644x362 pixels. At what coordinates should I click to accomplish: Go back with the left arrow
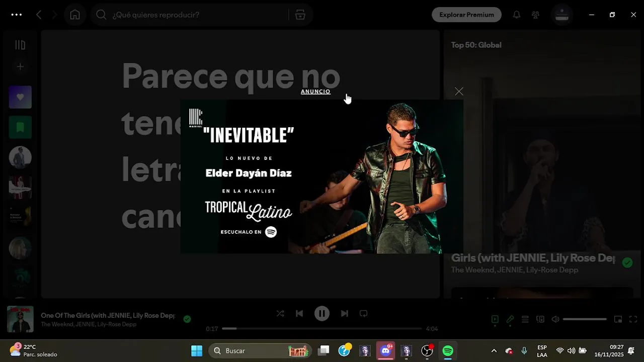(39, 15)
